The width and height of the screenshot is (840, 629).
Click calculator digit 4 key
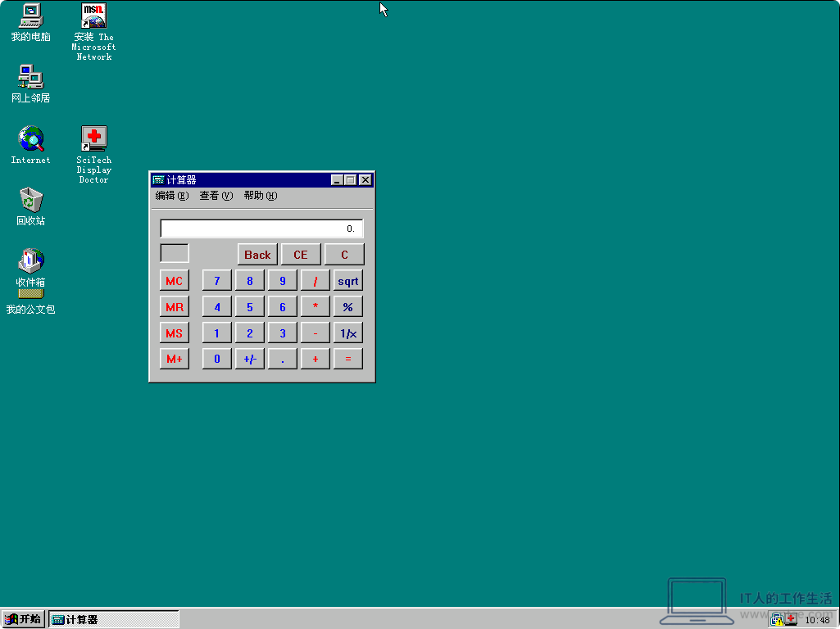point(217,307)
